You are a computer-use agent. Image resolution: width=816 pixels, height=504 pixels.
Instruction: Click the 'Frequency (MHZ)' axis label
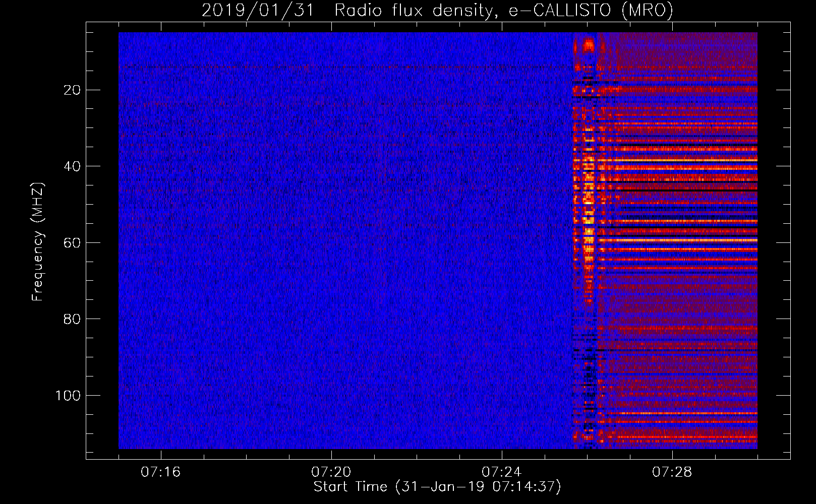pos(38,242)
